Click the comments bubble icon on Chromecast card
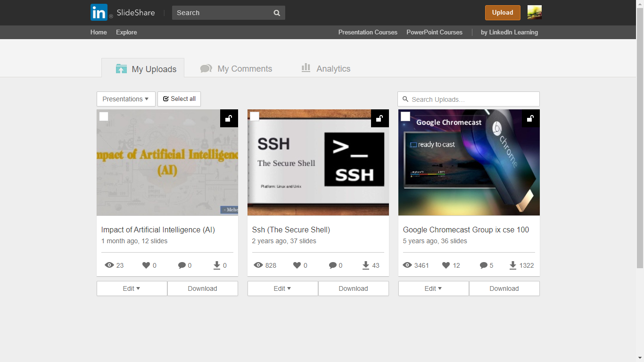644x362 pixels. (x=484, y=265)
